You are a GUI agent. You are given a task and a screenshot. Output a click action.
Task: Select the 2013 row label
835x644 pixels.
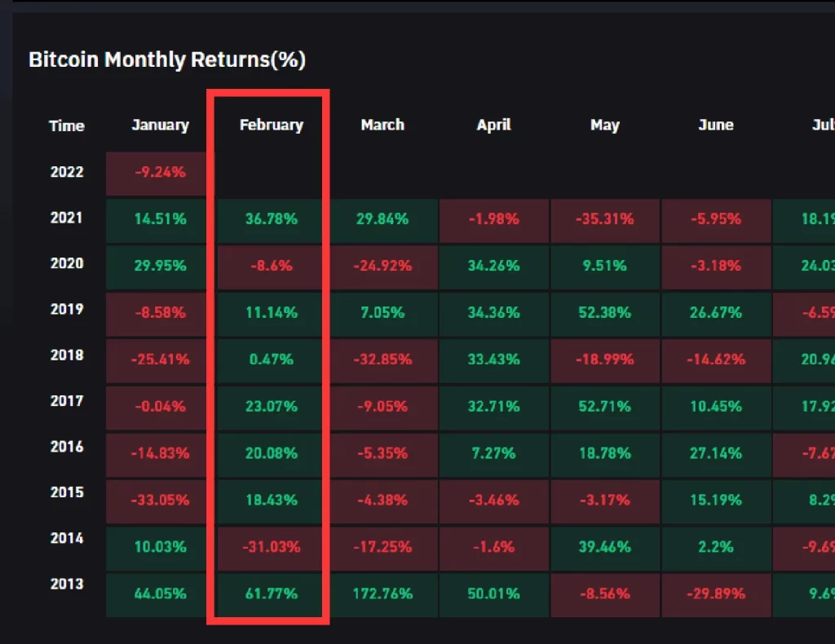(67, 584)
